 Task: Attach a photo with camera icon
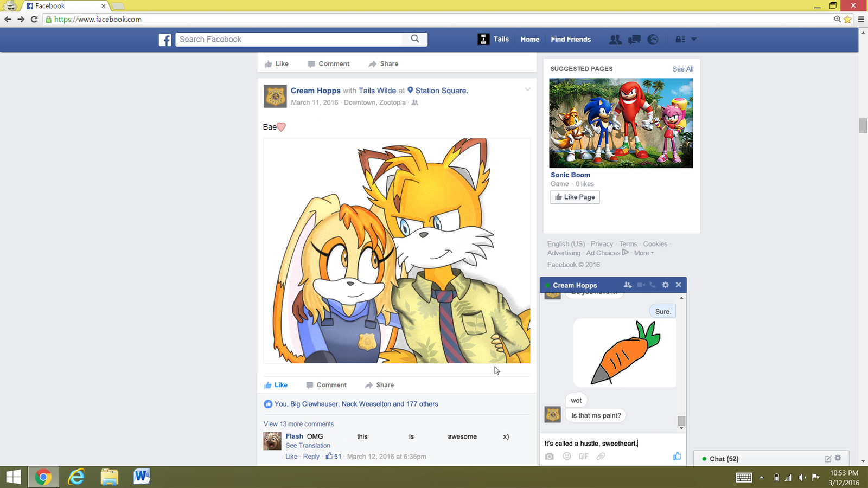click(x=550, y=457)
